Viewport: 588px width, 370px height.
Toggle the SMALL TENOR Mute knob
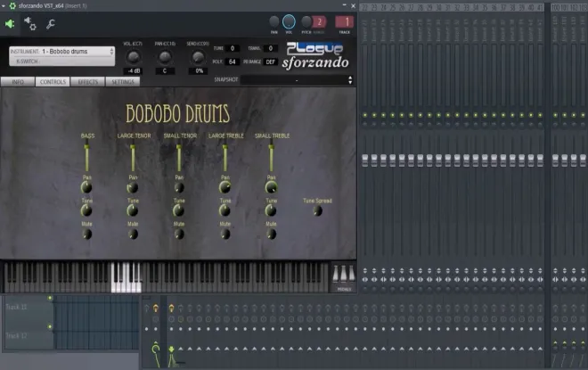(x=179, y=234)
